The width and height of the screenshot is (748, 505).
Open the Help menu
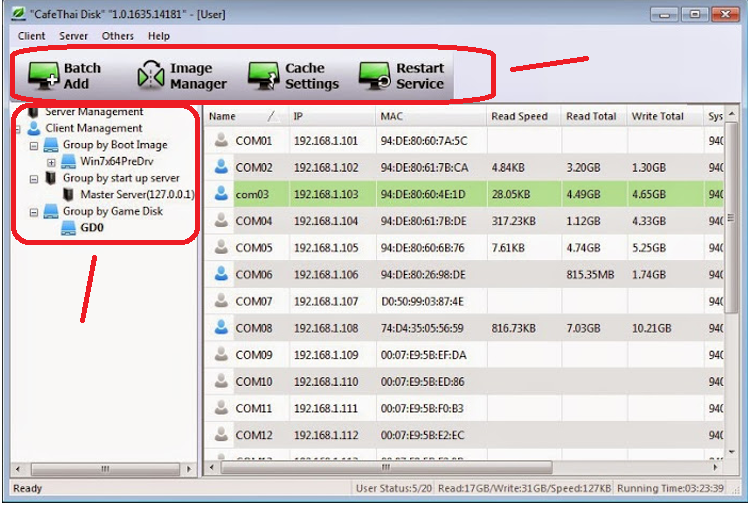(x=158, y=36)
